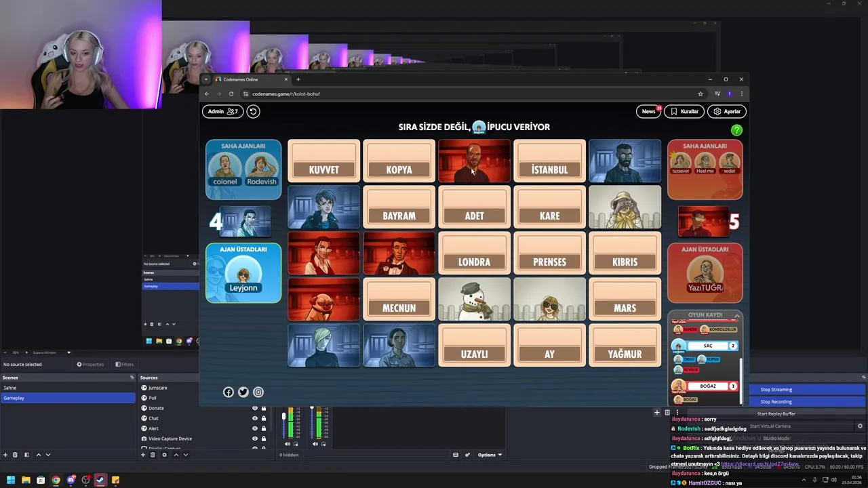The height and width of the screenshot is (488, 868).
Task: Remove selected scene with trash icon
Action: click(16, 455)
